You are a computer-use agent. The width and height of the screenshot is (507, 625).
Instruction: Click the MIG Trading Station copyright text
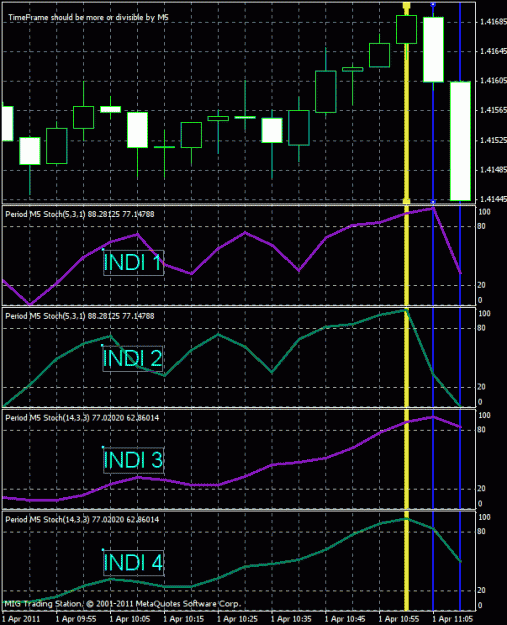[122, 604]
